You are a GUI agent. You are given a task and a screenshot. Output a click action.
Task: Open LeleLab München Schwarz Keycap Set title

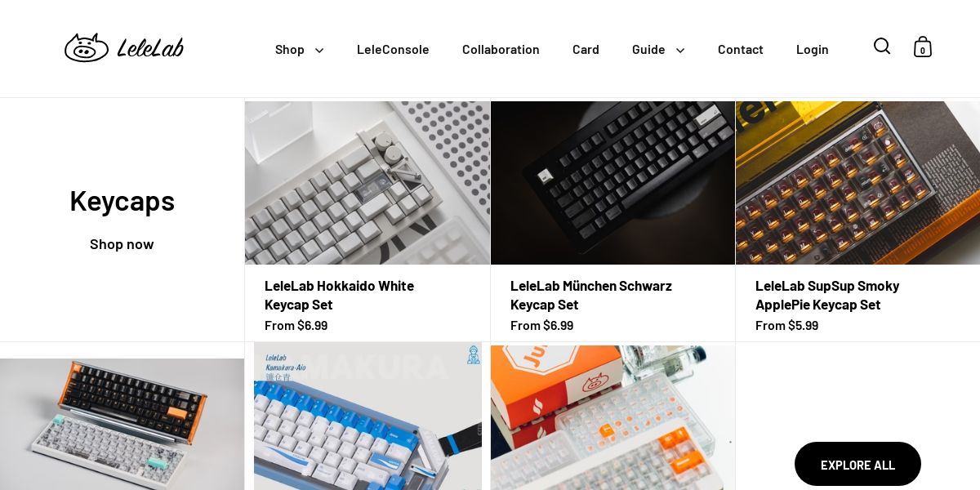click(x=591, y=295)
